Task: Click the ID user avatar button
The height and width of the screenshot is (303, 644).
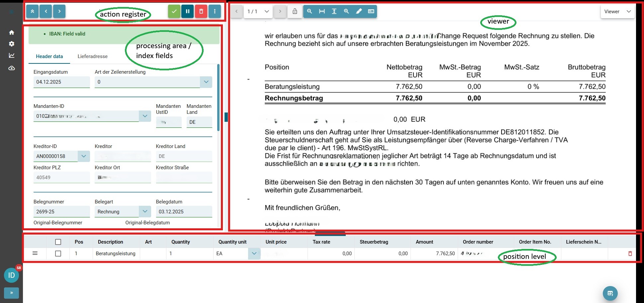Action: (11, 275)
